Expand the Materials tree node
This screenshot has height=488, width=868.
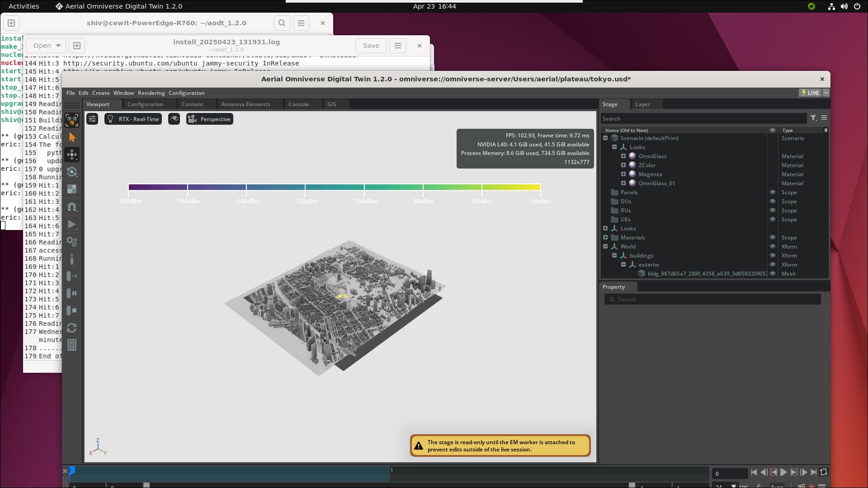605,238
